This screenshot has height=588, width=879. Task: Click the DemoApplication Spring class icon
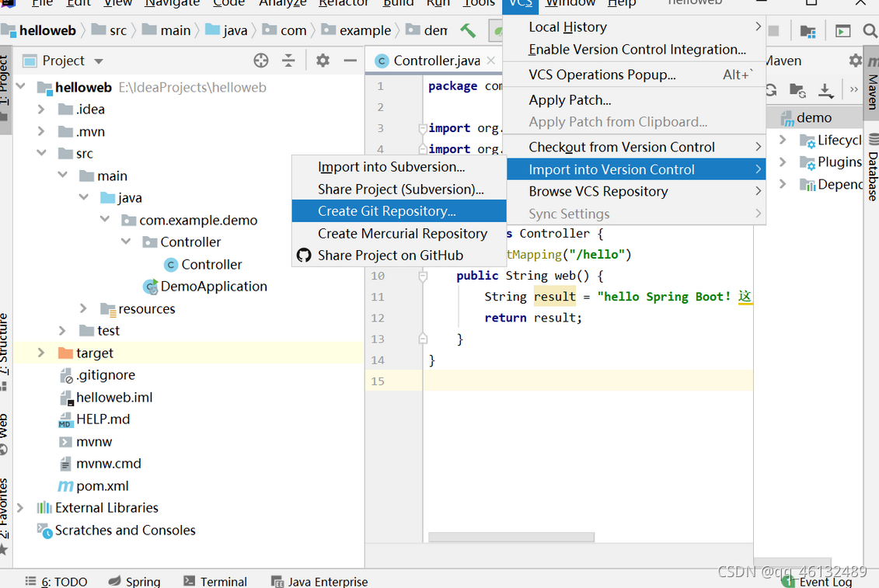(x=150, y=287)
